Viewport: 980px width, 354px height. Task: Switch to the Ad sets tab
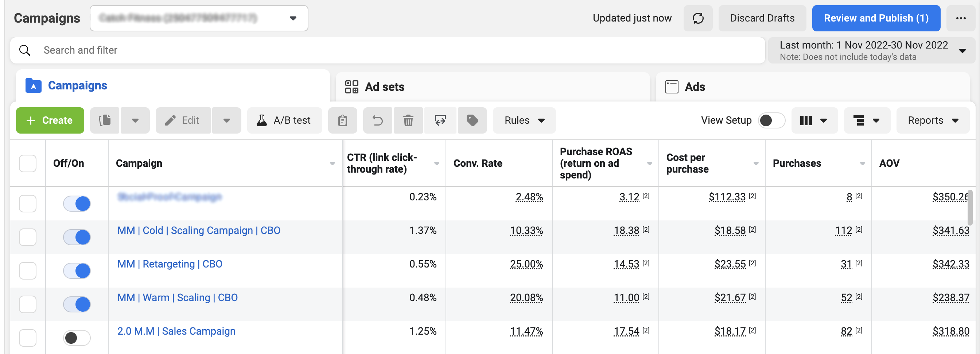(x=384, y=87)
